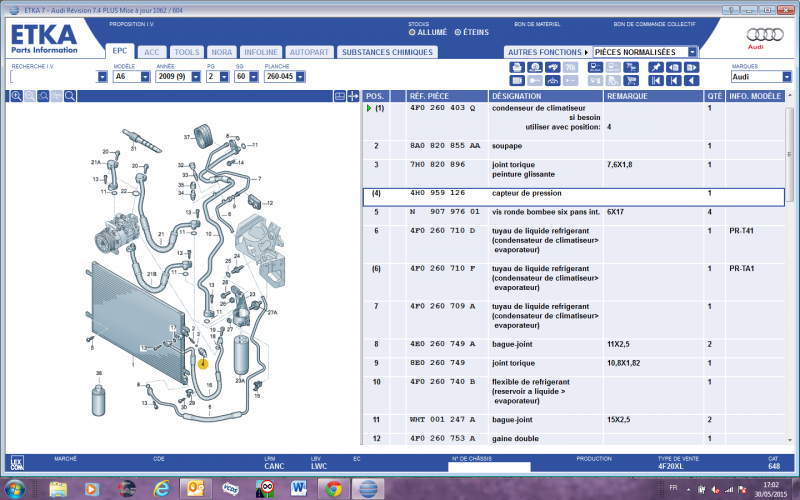Click the AUTRES FONCTIONS button
The width and height of the screenshot is (800, 500).
546,51
